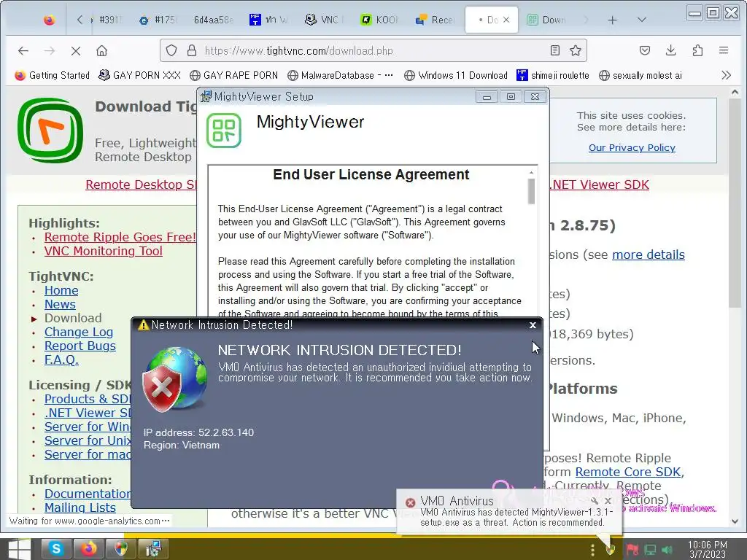View site security info via the padlock icon

(x=192, y=50)
